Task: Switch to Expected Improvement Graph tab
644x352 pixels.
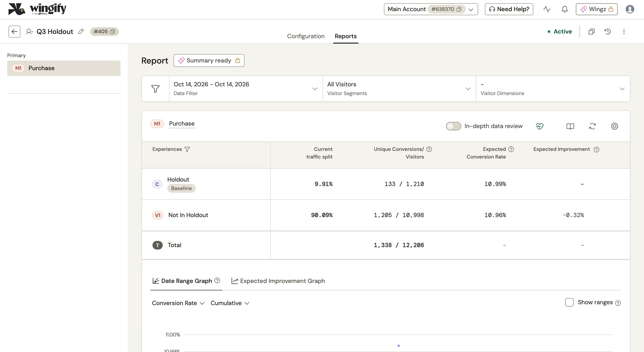Action: click(x=278, y=281)
